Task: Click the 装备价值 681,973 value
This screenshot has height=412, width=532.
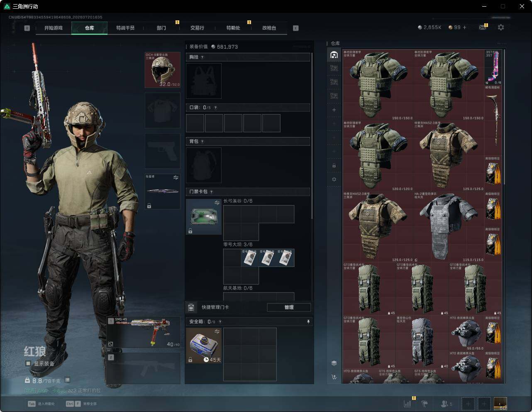Action: 227,47
